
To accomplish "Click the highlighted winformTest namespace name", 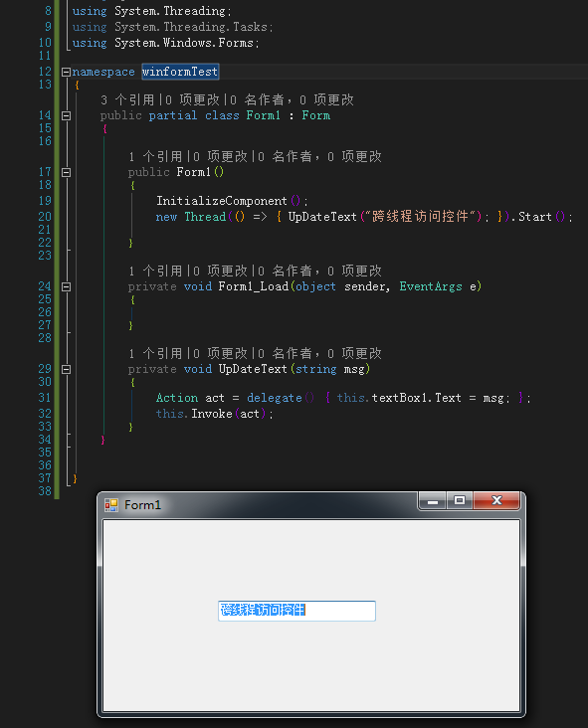I will pos(180,72).
